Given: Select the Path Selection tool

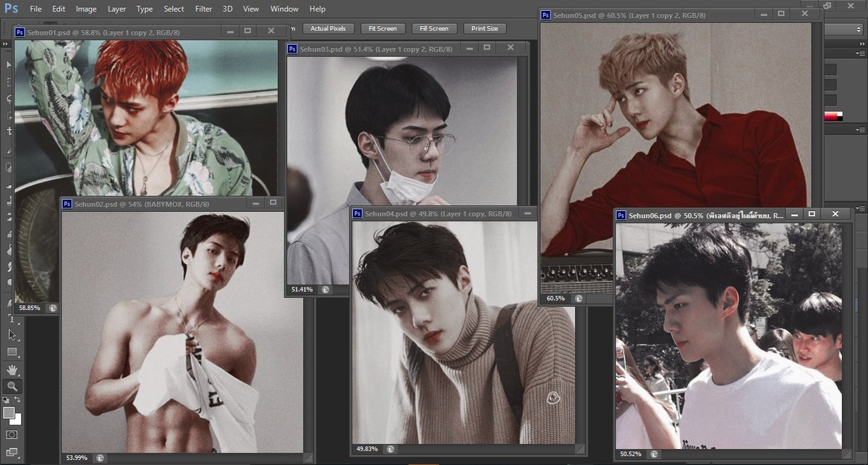Looking at the screenshot, I should 12,334.
